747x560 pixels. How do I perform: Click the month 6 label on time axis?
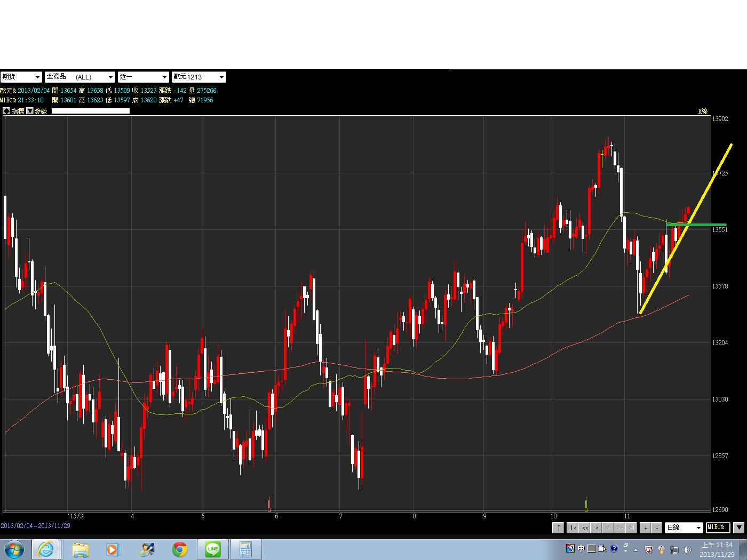[x=276, y=516]
